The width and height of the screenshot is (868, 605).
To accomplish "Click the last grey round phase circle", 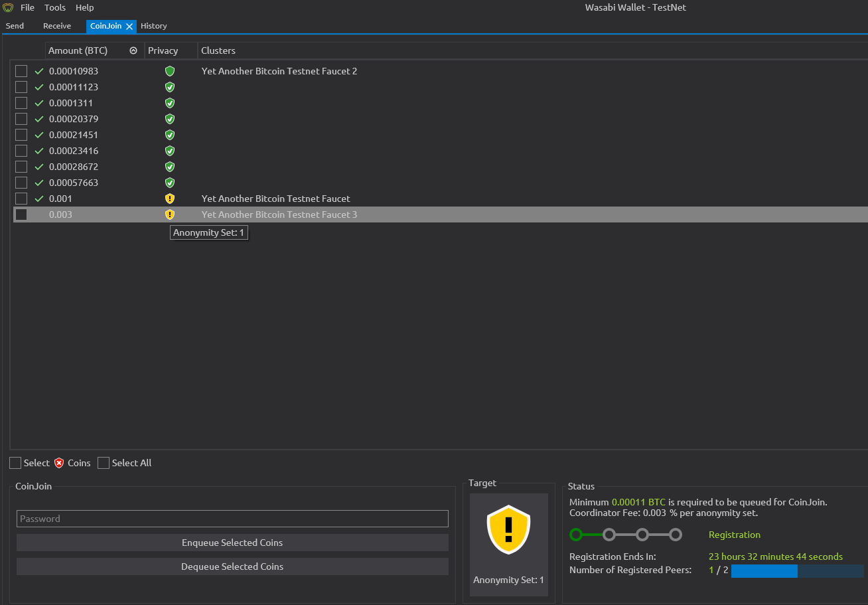I will 676,535.
